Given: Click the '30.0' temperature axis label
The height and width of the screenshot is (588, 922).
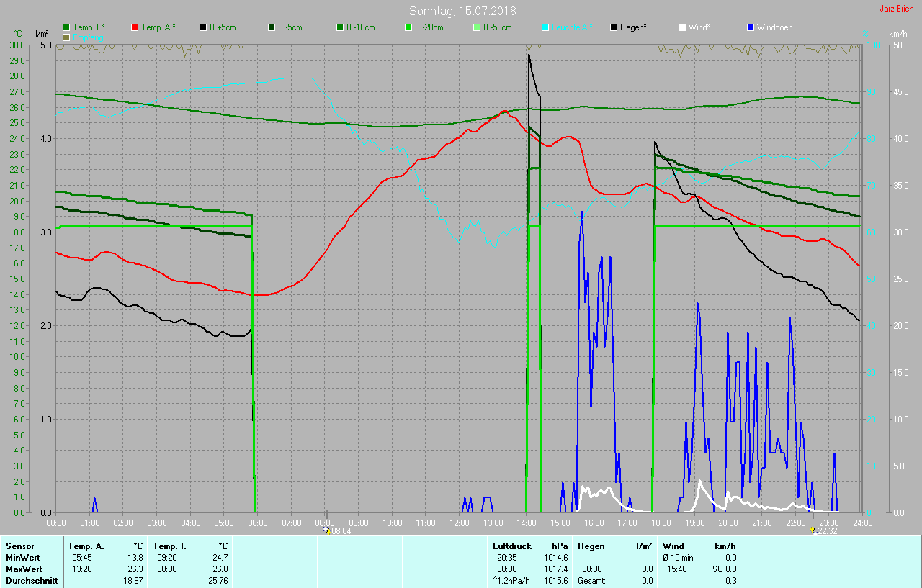Looking at the screenshot, I should coord(19,45).
